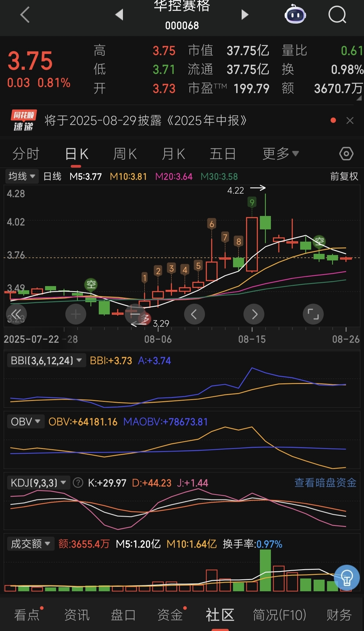Screen dimensions: 364x631
Task: Tap the green number 9 marker
Action: pos(252,203)
